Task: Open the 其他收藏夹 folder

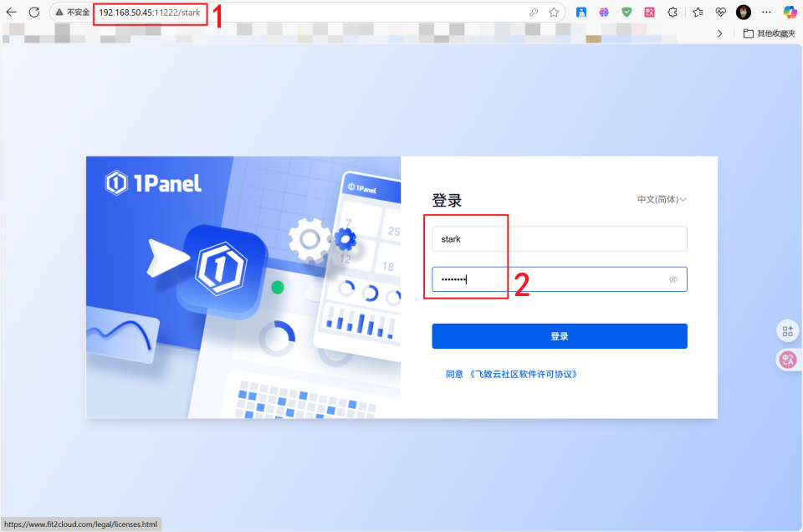Action: click(x=770, y=33)
